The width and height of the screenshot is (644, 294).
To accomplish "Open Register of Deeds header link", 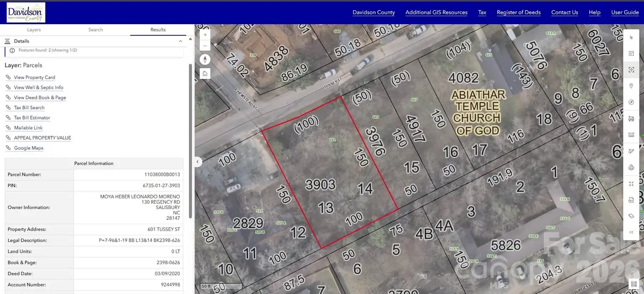I will click(x=518, y=12).
